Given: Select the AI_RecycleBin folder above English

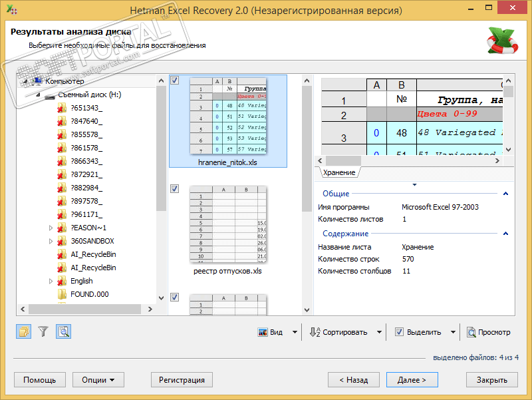Looking at the screenshot, I should coord(93,268).
